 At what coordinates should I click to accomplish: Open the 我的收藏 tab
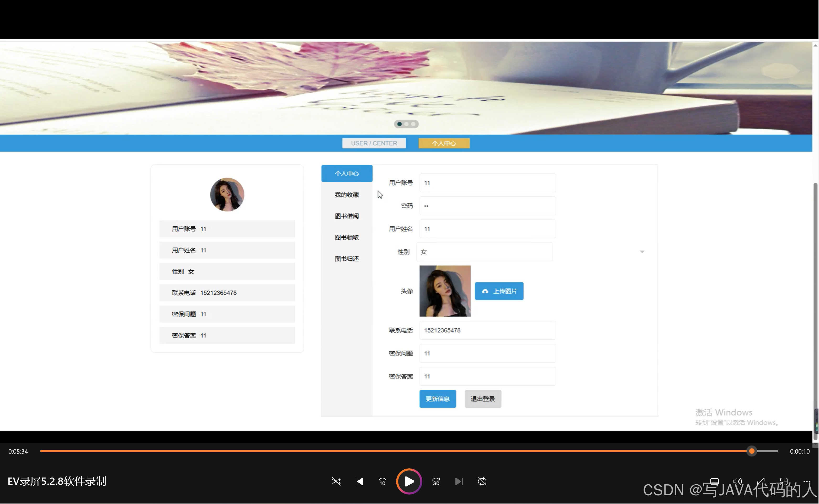tap(347, 195)
